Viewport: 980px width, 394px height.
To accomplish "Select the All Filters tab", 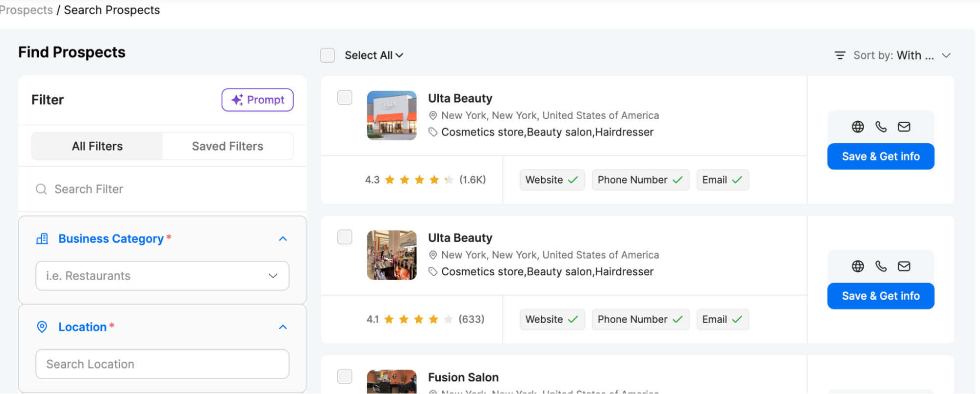I will pos(97,146).
